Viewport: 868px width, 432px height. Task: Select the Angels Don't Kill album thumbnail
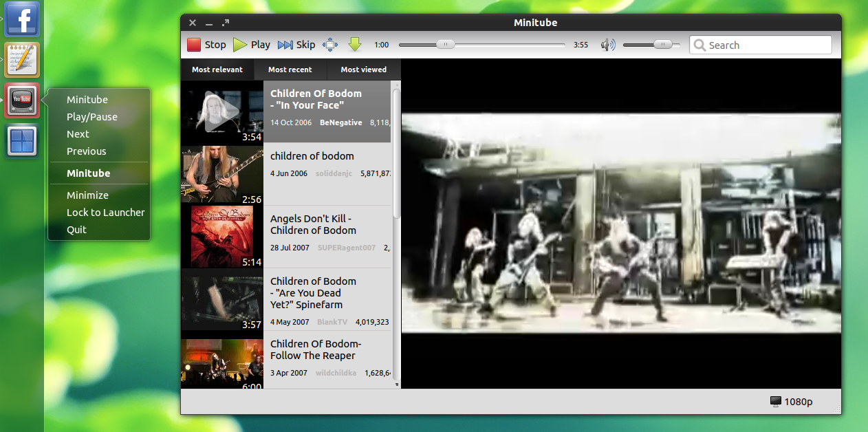coord(222,237)
